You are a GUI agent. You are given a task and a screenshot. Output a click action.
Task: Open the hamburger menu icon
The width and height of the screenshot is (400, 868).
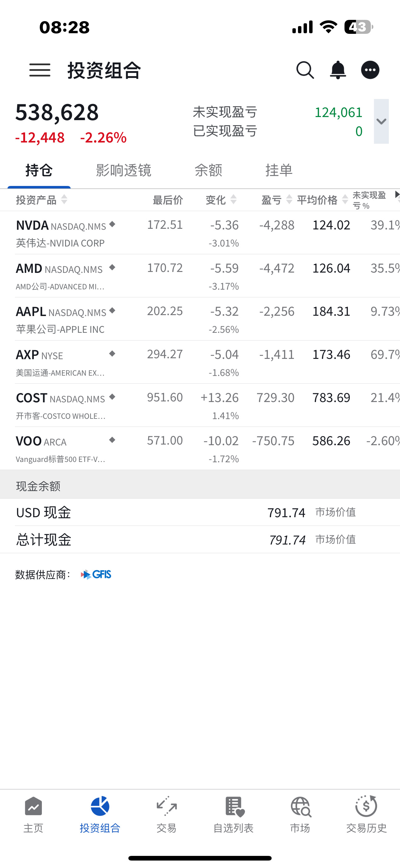(40, 70)
